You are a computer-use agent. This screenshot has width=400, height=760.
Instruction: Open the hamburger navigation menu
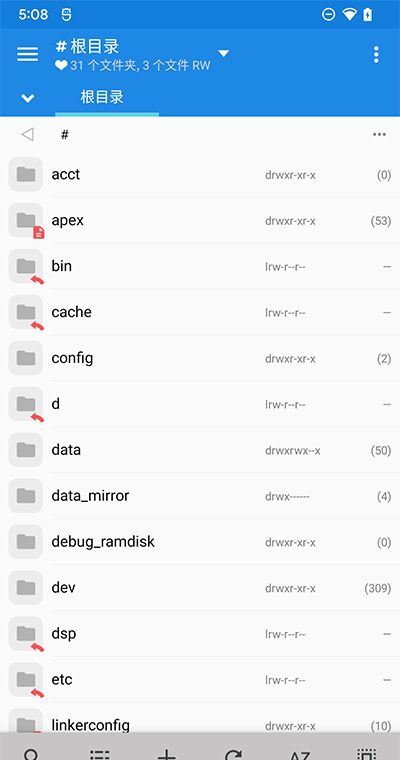coord(28,54)
